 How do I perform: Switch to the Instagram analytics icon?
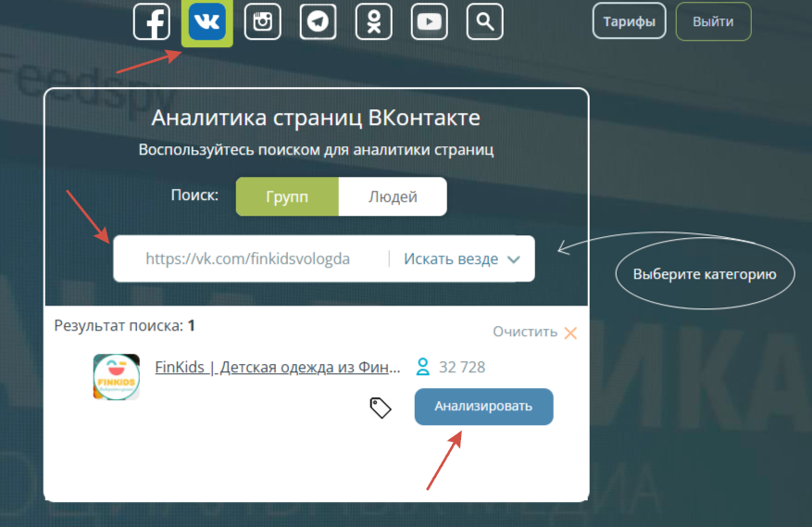click(x=263, y=21)
